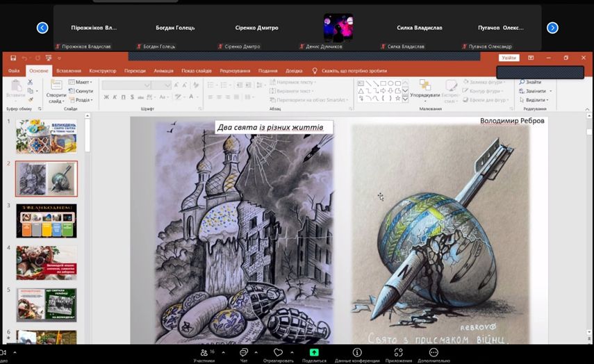This screenshot has height=364, width=594.
Task: Open the Участники participants panel
Action: (204, 353)
